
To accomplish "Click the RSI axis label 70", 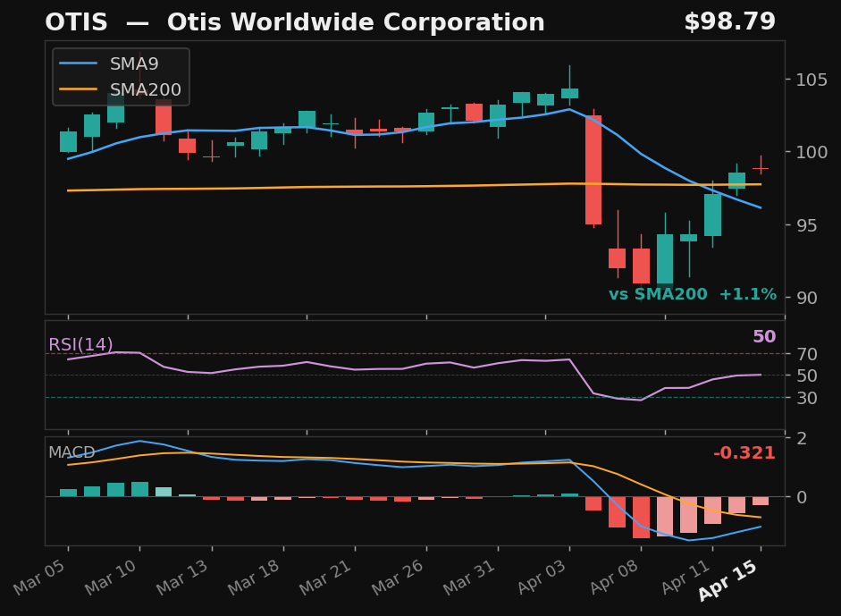I will (807, 354).
